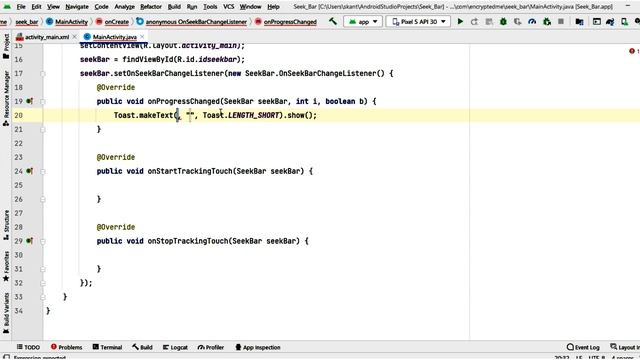The height and width of the screenshot is (360, 640).
Task: Open the TODO tool window
Action: click(x=28, y=347)
